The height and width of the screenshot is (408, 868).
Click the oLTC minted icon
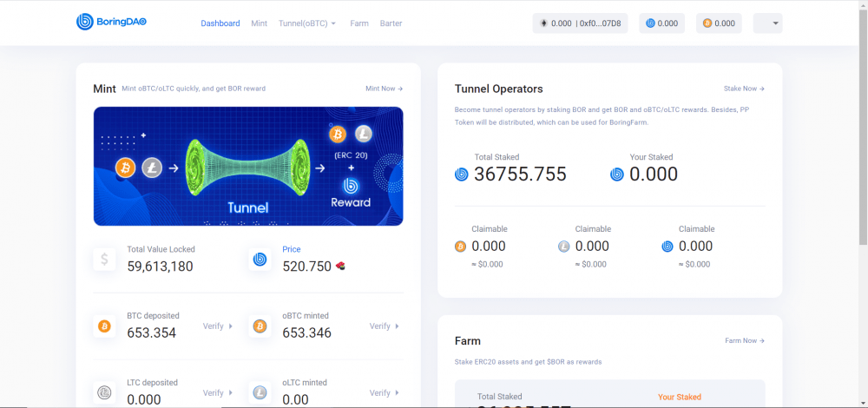pos(260,392)
